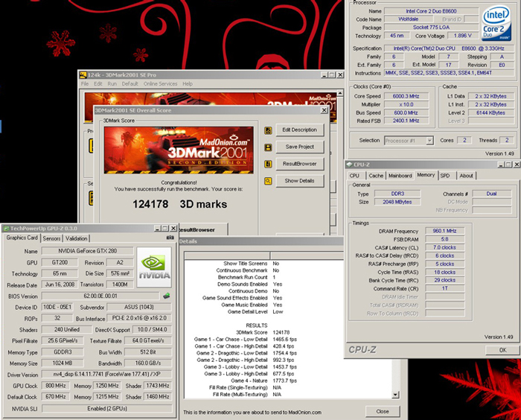
Task: Click the 3DMark2001 Second Edition banner image
Action: tap(179, 150)
